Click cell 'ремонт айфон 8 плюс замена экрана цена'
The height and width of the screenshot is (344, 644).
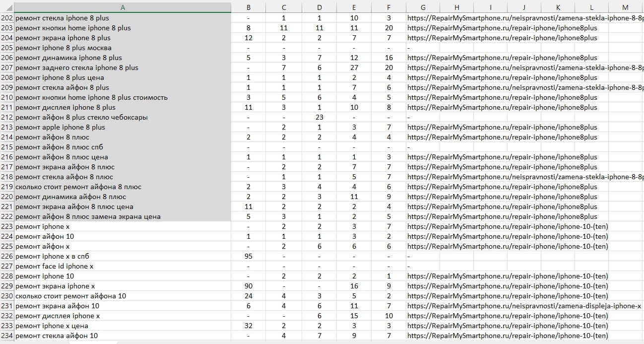coord(123,216)
